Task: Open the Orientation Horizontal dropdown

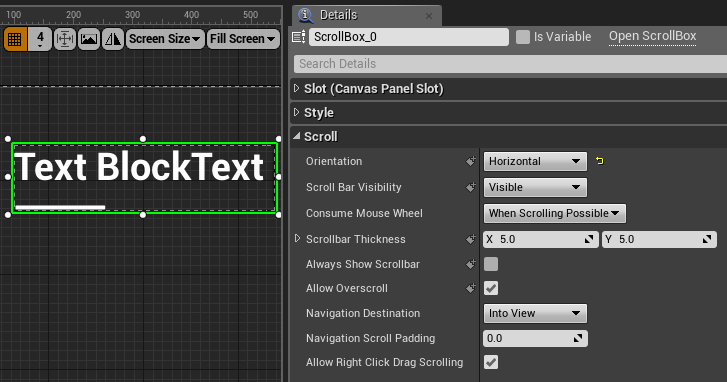Action: 535,161
